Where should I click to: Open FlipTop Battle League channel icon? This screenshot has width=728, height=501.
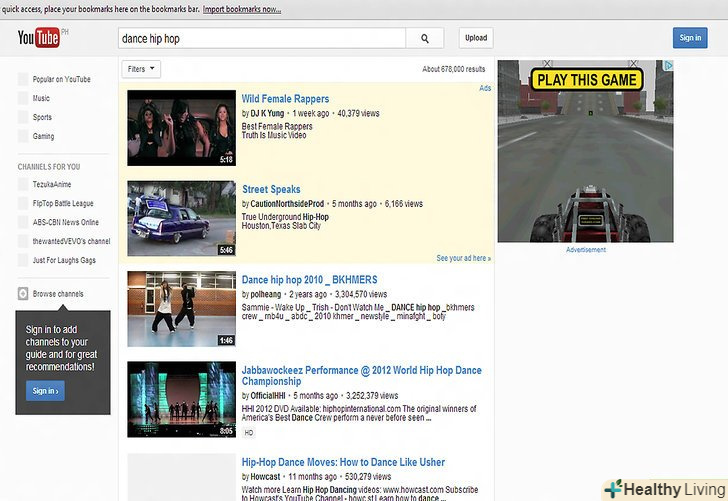tap(23, 203)
